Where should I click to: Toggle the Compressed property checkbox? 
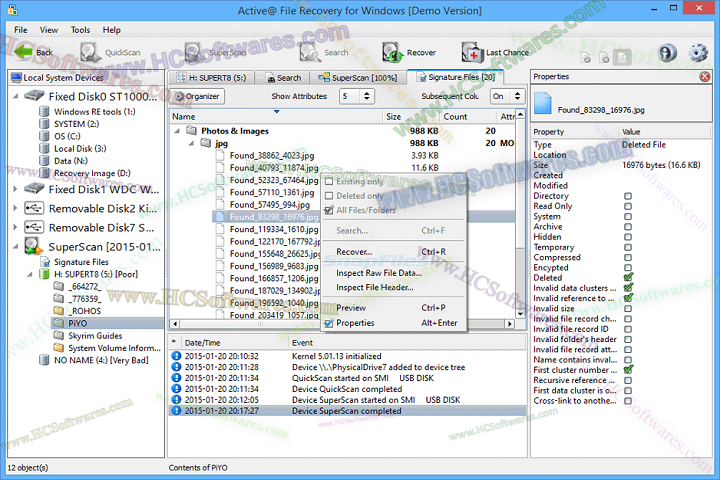pyautogui.click(x=628, y=257)
